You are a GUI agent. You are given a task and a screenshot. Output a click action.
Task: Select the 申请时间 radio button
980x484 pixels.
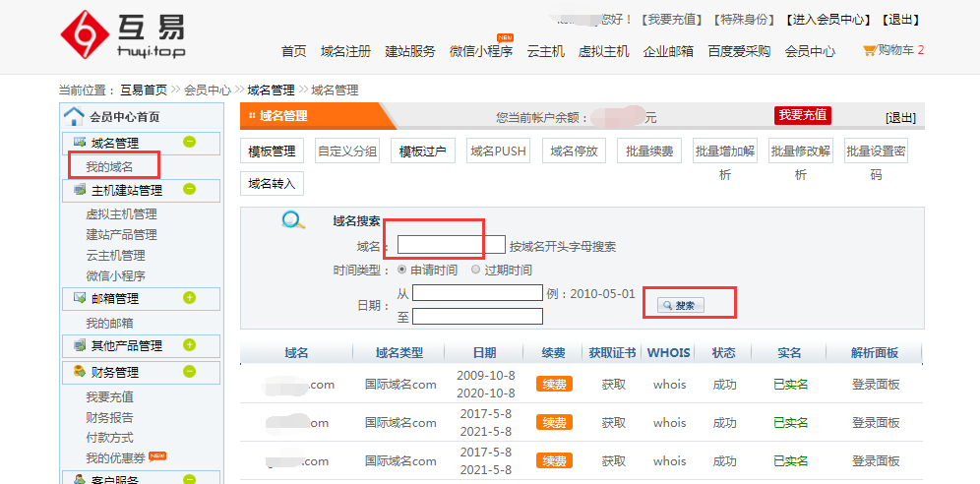point(401,270)
